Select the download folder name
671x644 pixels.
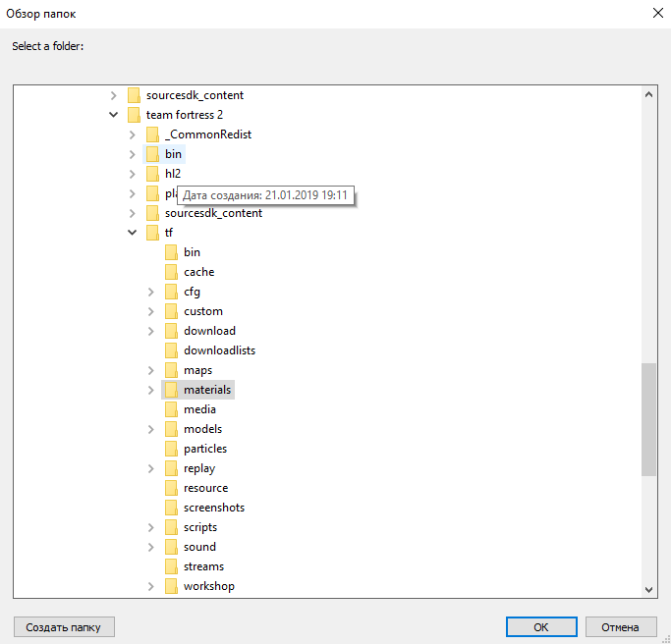pyautogui.click(x=209, y=331)
